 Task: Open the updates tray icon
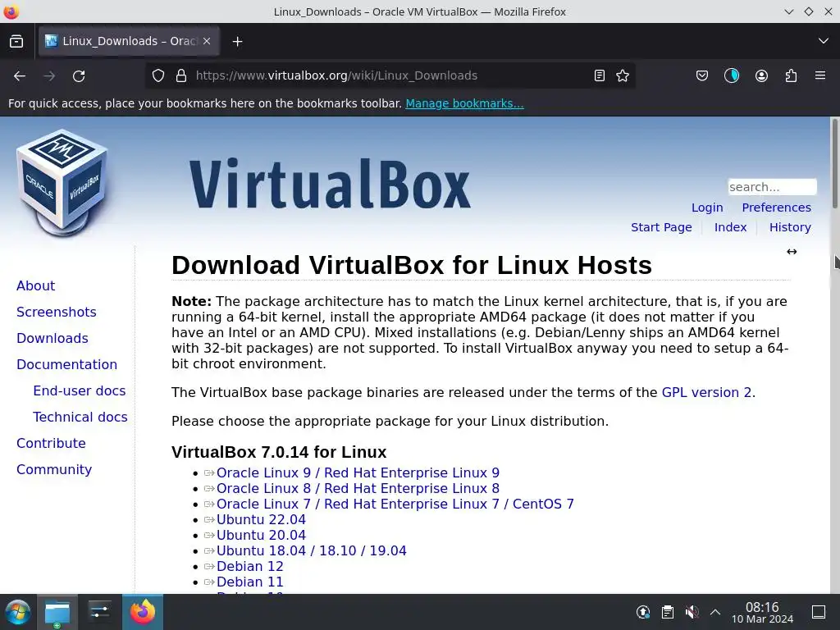(643, 612)
